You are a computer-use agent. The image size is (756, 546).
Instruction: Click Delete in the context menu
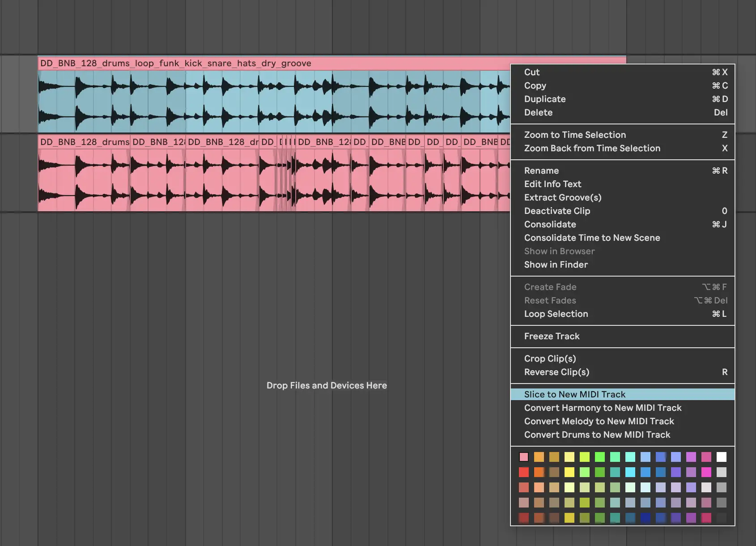click(x=538, y=112)
